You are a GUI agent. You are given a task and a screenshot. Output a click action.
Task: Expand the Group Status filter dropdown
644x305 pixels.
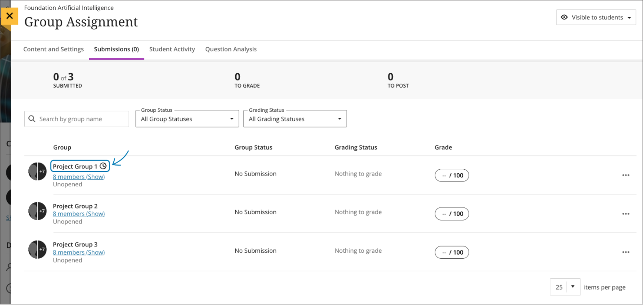pyautogui.click(x=187, y=119)
